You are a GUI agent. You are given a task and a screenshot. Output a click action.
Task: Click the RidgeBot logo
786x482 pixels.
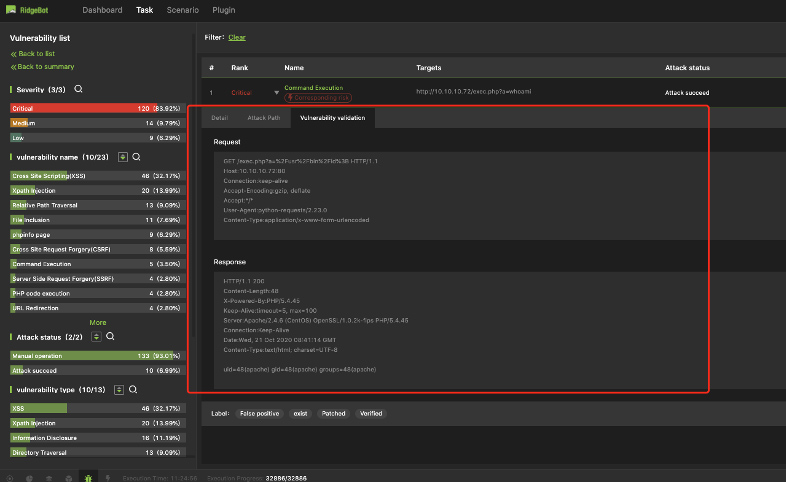pos(27,10)
